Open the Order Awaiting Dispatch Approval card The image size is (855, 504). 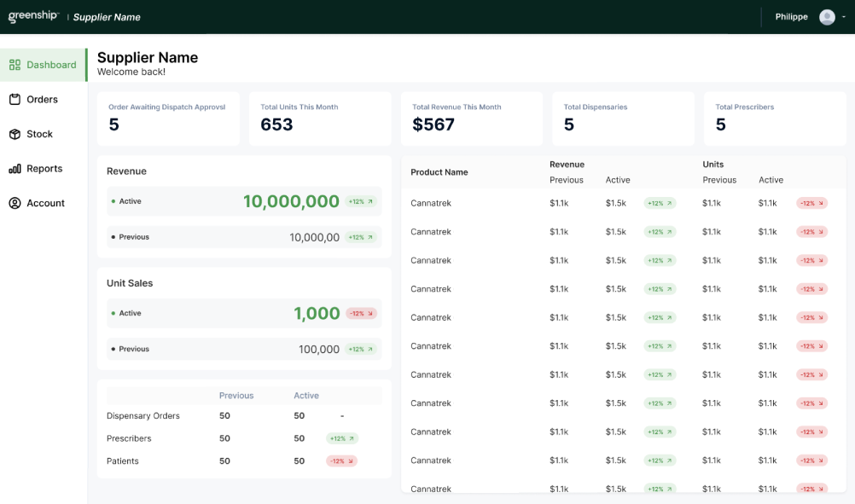[x=168, y=119]
